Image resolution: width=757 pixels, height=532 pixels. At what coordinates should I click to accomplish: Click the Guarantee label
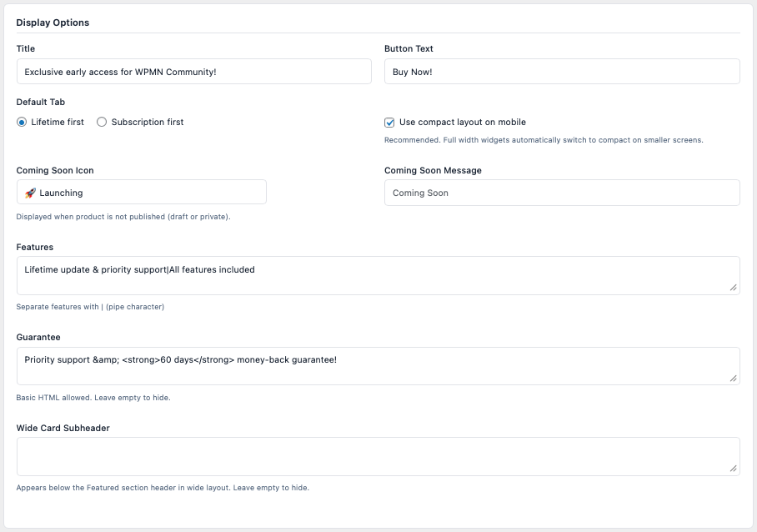(x=38, y=337)
